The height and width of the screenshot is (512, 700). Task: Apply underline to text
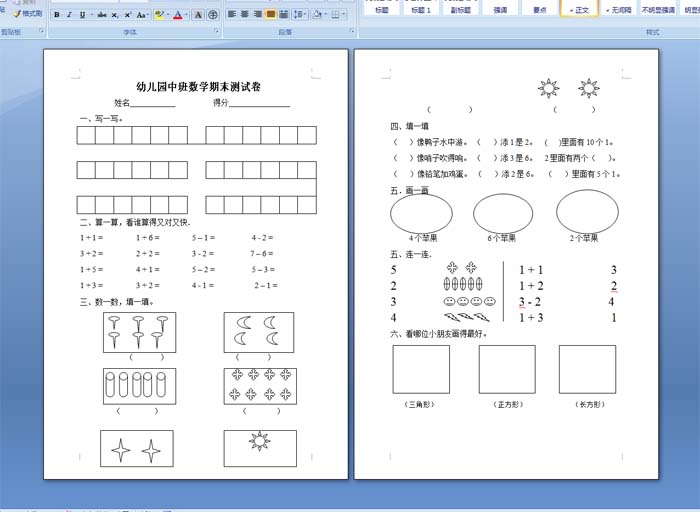point(82,15)
